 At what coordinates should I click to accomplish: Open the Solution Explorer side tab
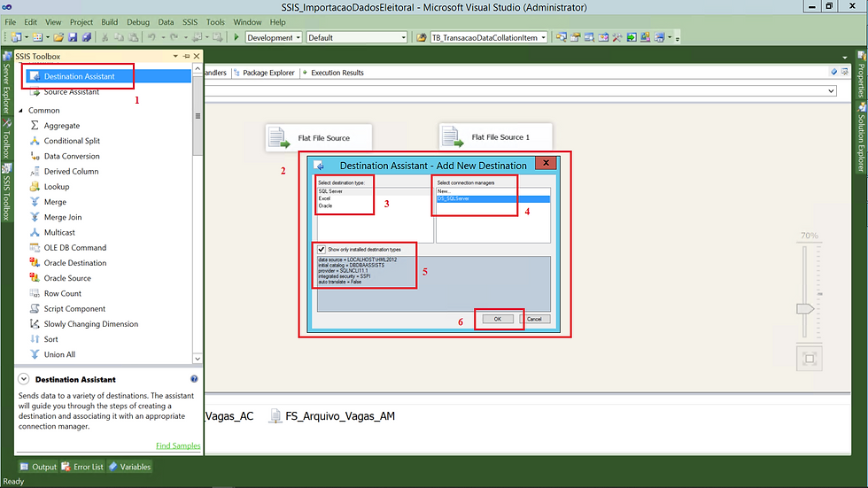861,138
